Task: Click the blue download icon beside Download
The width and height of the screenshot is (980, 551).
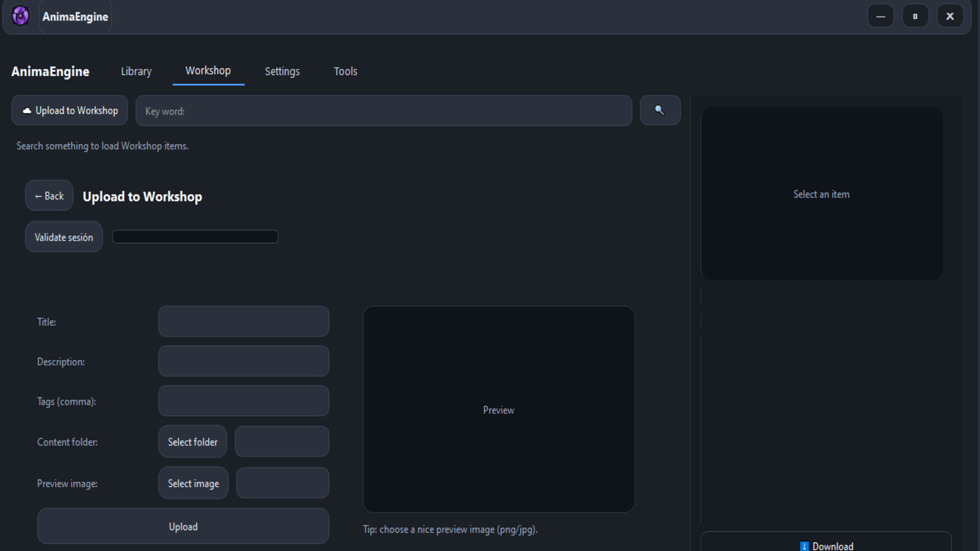Action: click(x=804, y=545)
